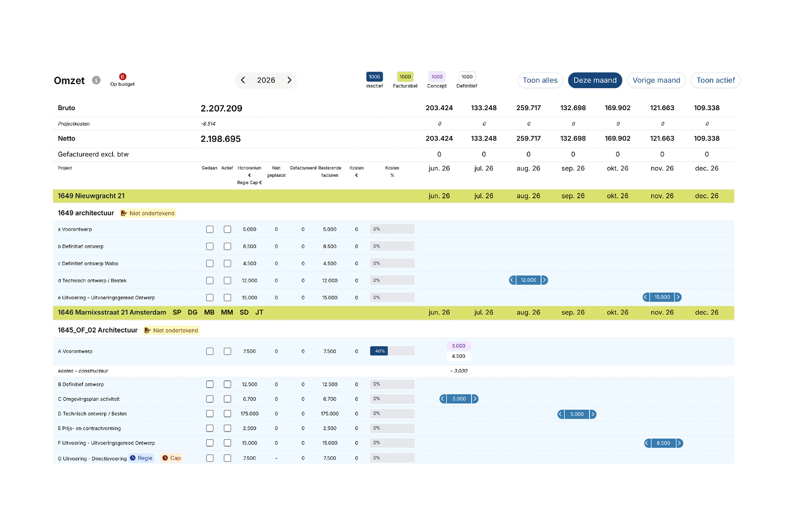Click the info icon next to Omzet
Viewport: 797px width, 532px height.
coord(96,80)
